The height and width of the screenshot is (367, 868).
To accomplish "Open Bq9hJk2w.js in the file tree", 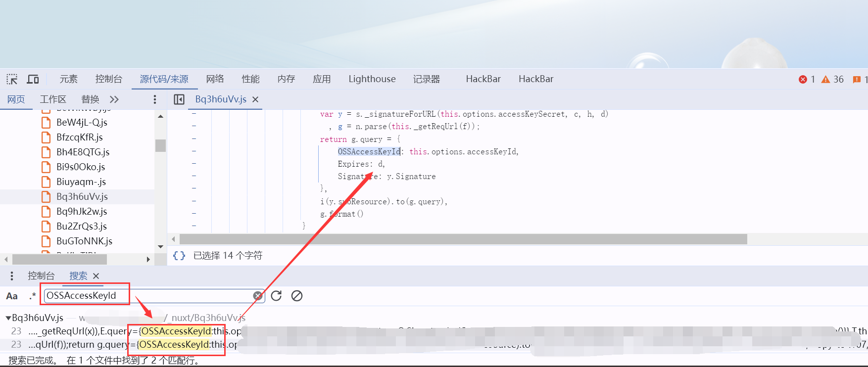I will coord(82,212).
